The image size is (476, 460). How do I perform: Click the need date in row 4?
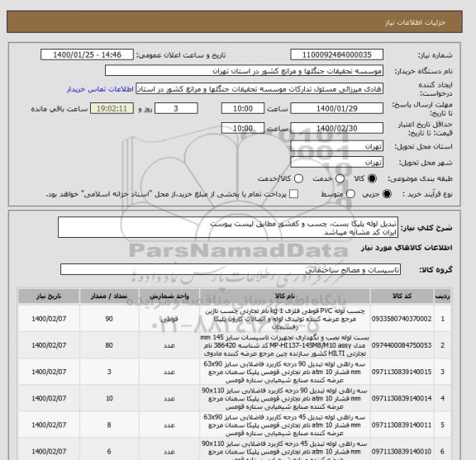point(49,398)
